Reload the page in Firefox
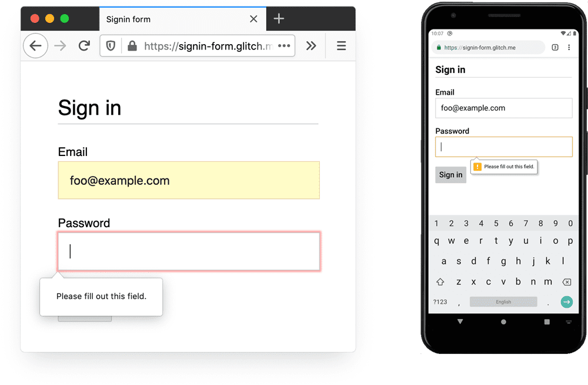This screenshot has height=385, width=588. [85, 45]
